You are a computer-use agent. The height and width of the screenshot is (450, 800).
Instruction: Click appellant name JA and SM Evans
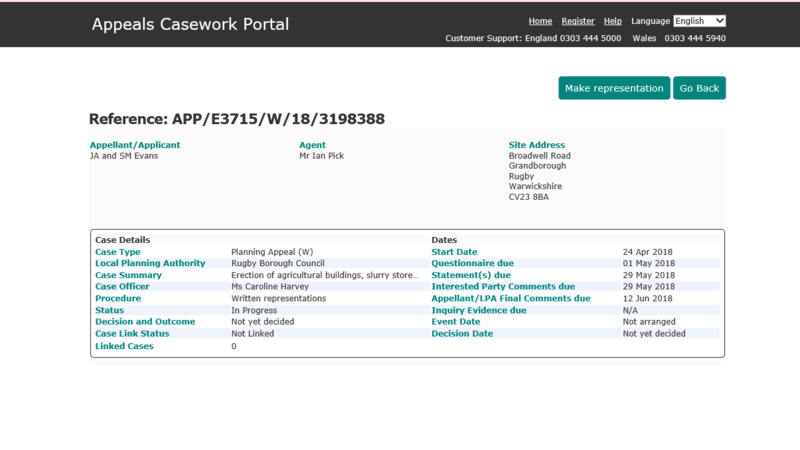tap(124, 156)
